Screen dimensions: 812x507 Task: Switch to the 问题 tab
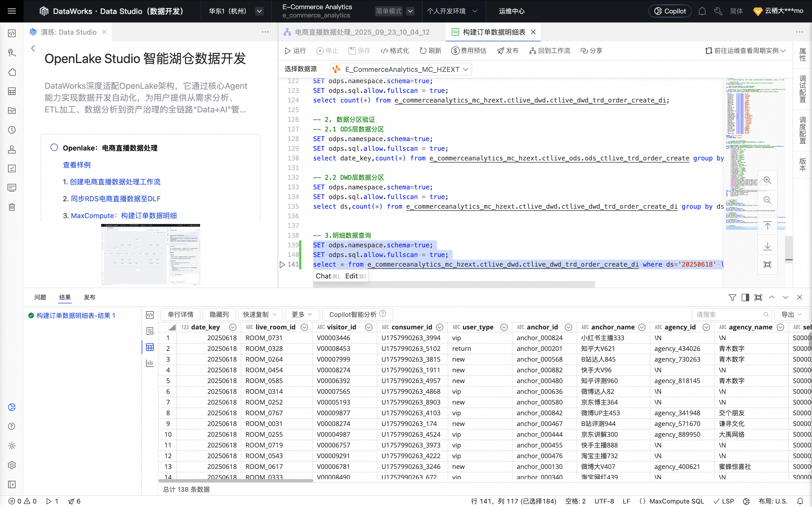pyautogui.click(x=40, y=297)
